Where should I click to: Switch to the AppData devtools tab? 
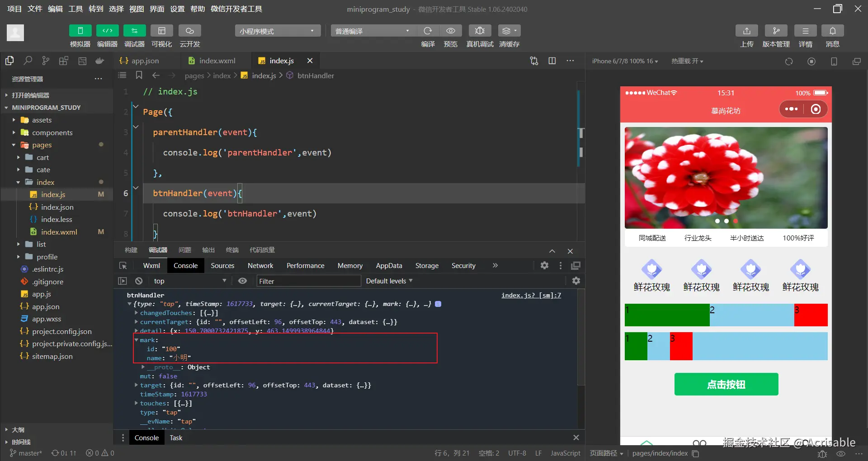point(389,266)
